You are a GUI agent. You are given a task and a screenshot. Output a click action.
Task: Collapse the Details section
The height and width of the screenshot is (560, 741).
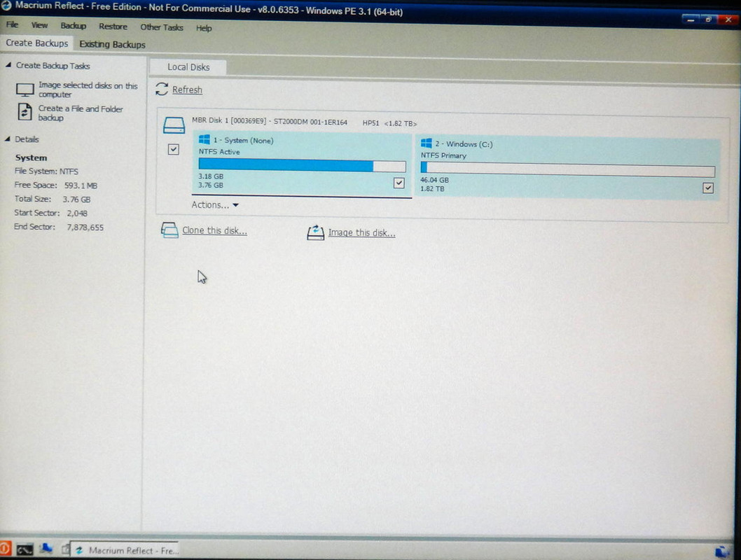click(8, 139)
